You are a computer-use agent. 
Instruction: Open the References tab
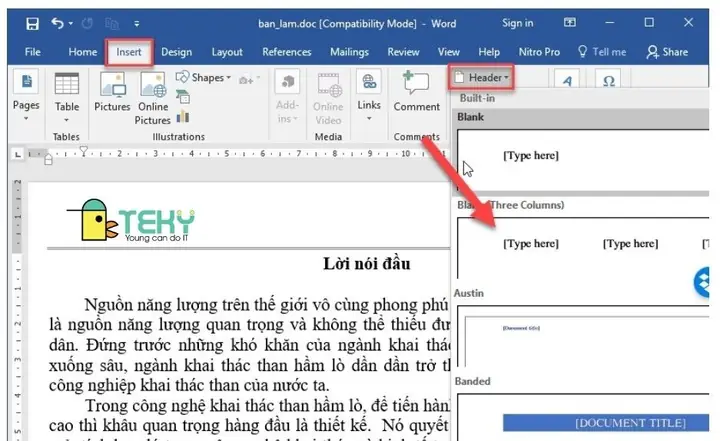tap(287, 52)
